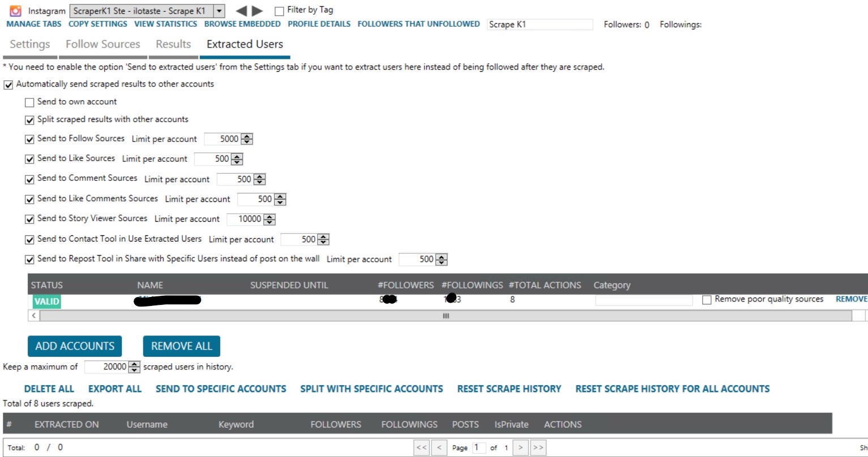The height and width of the screenshot is (457, 868).
Task: Click the ADD ACCOUNTS button
Action: (75, 346)
